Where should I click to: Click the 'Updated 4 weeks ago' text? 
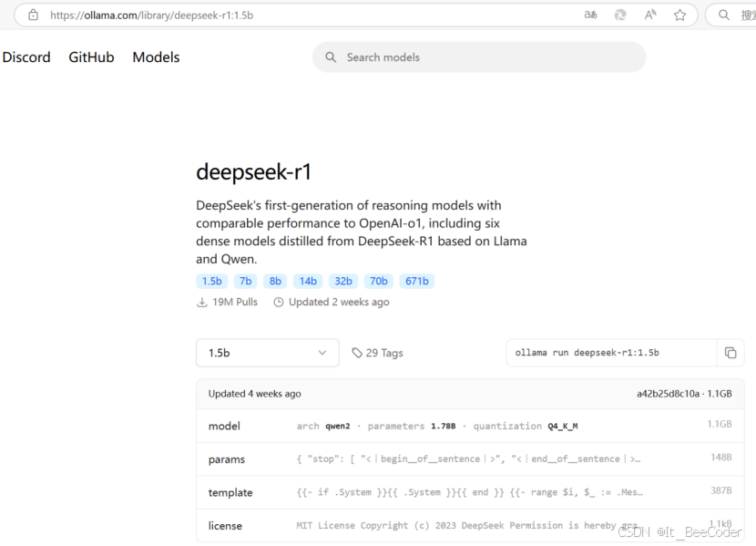click(x=254, y=394)
